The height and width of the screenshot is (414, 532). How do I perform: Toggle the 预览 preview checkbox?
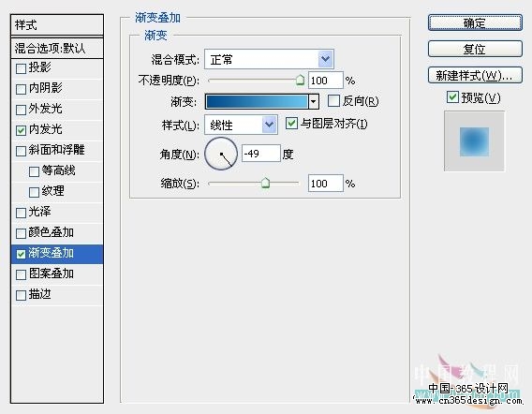[x=452, y=97]
